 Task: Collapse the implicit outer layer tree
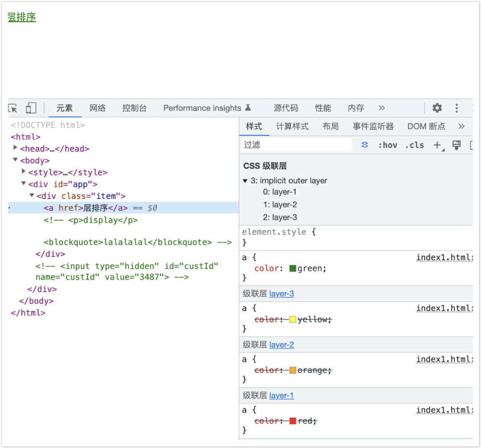coord(245,181)
